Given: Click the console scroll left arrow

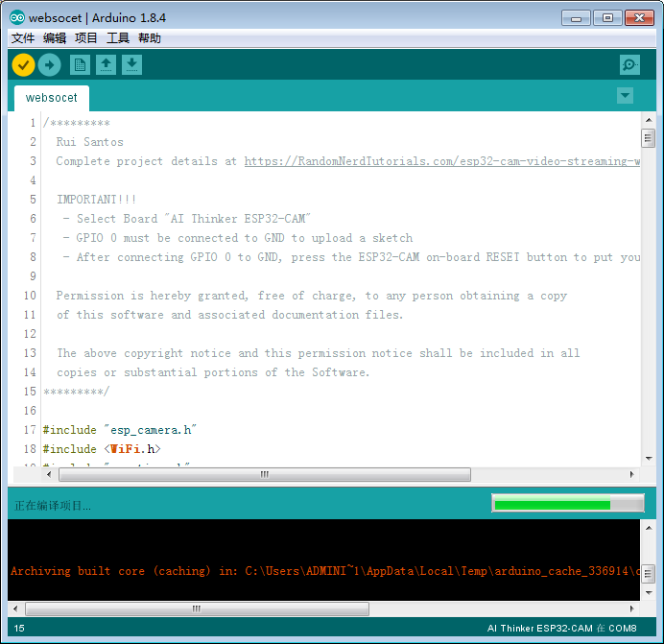Looking at the screenshot, I should pos(15,608).
